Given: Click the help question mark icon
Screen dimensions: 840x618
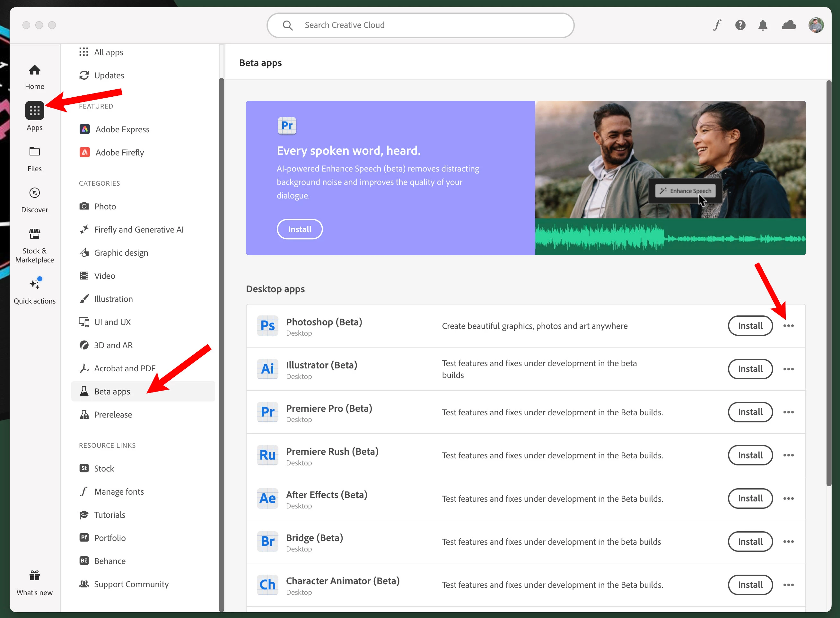Looking at the screenshot, I should (740, 25).
